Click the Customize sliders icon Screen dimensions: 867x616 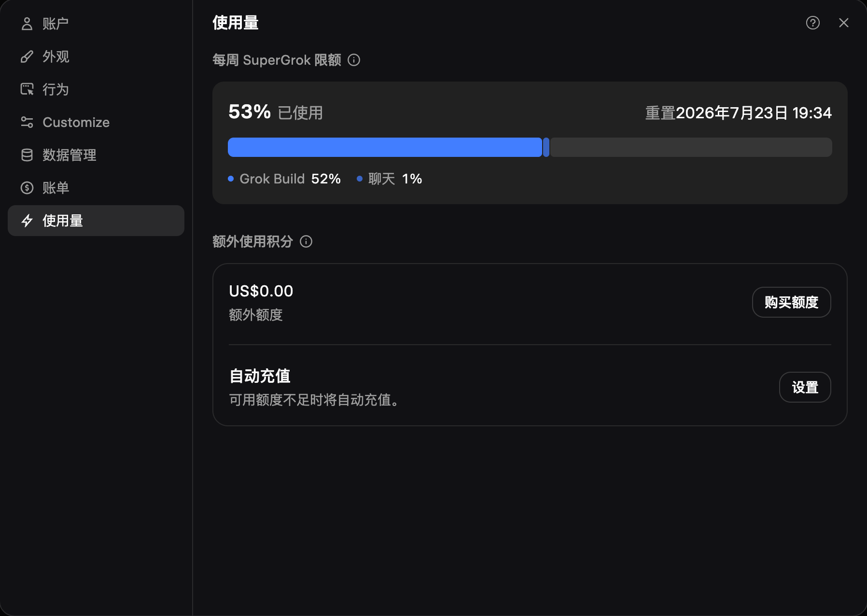pyautogui.click(x=27, y=122)
